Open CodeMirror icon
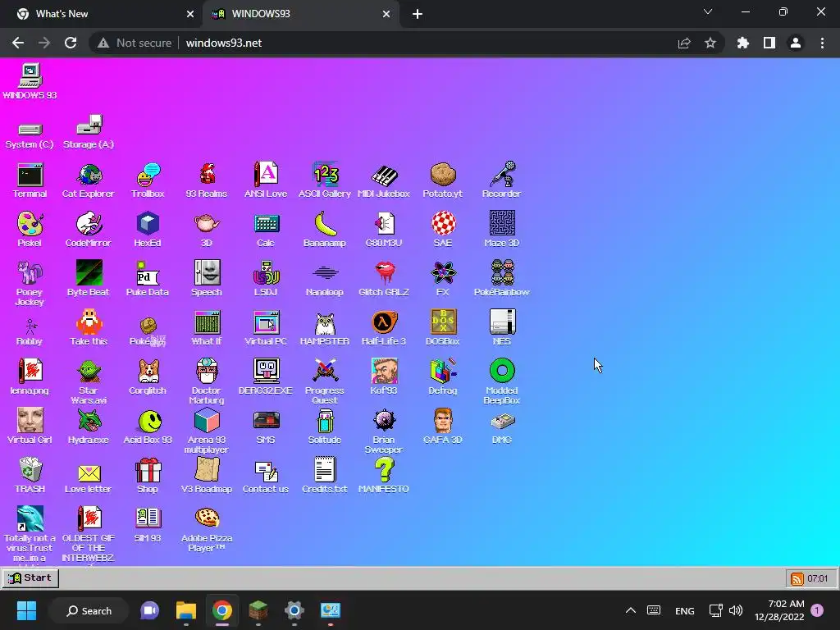This screenshot has width=840, height=630. point(89,230)
